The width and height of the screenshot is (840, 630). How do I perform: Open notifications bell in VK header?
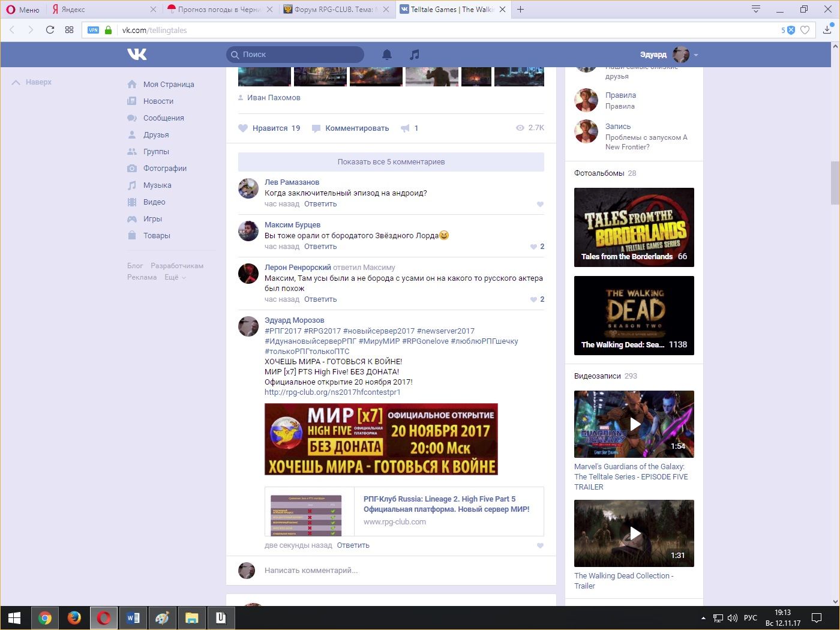pos(387,55)
